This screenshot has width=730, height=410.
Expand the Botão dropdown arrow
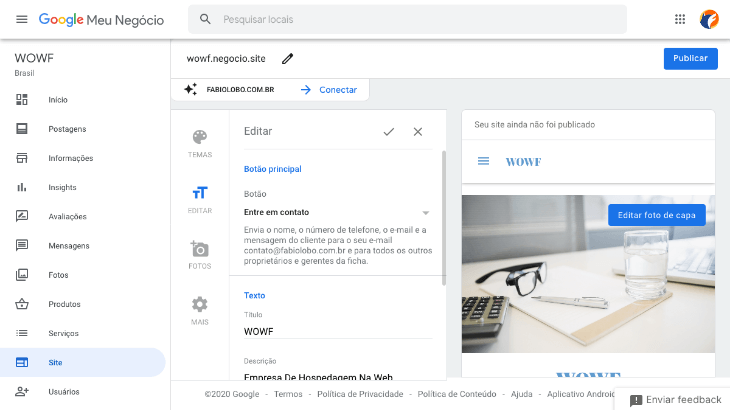tap(426, 213)
